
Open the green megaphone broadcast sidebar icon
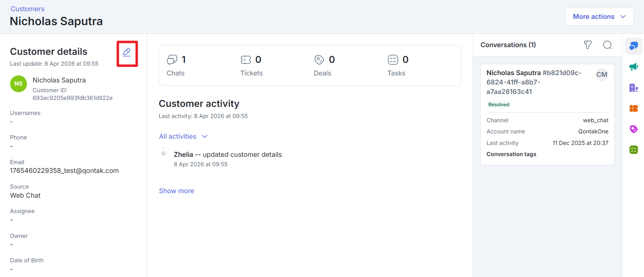(634, 67)
